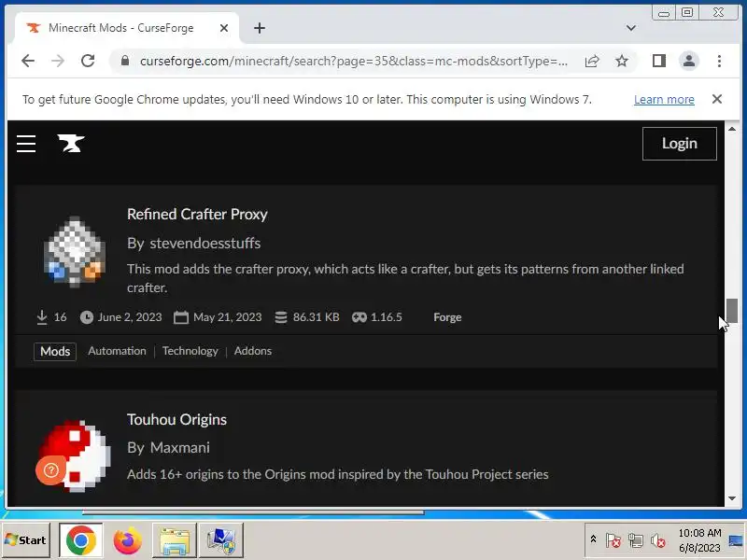Click the vertical scrollbar thumb
The height and width of the screenshot is (560, 747).
pos(732,311)
